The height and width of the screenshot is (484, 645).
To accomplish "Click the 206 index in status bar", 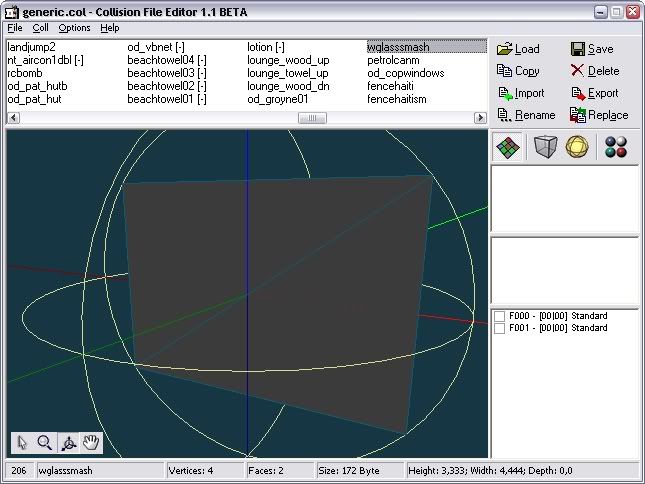I will (x=19, y=470).
